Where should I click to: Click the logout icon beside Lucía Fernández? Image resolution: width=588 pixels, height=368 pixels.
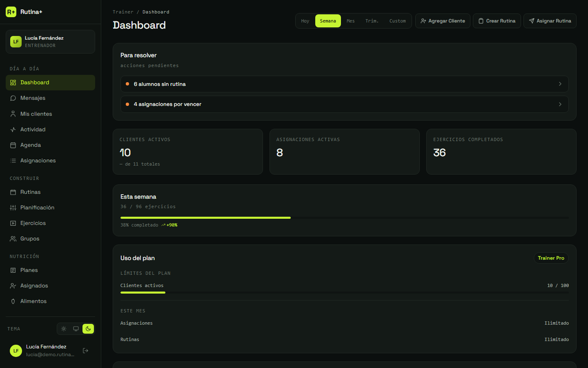[86, 350]
